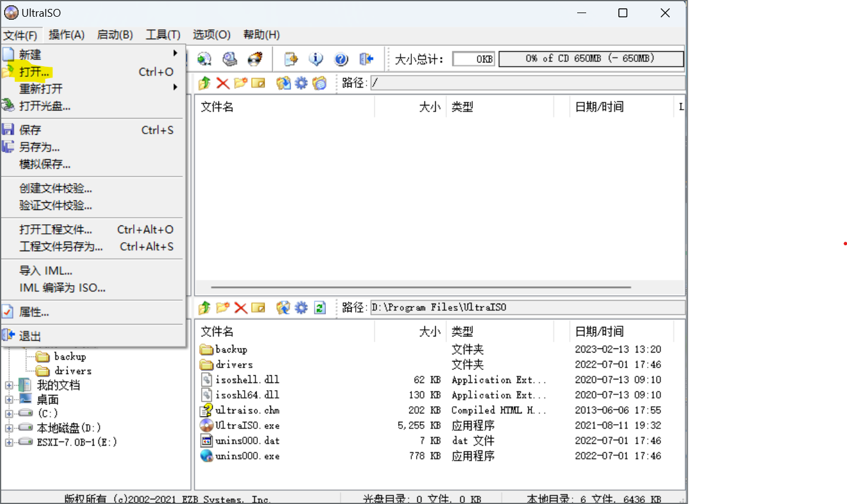Expand the 本地磁盘(D:) tree node
Viewport: 847px width, 504px height.
click(x=9, y=428)
